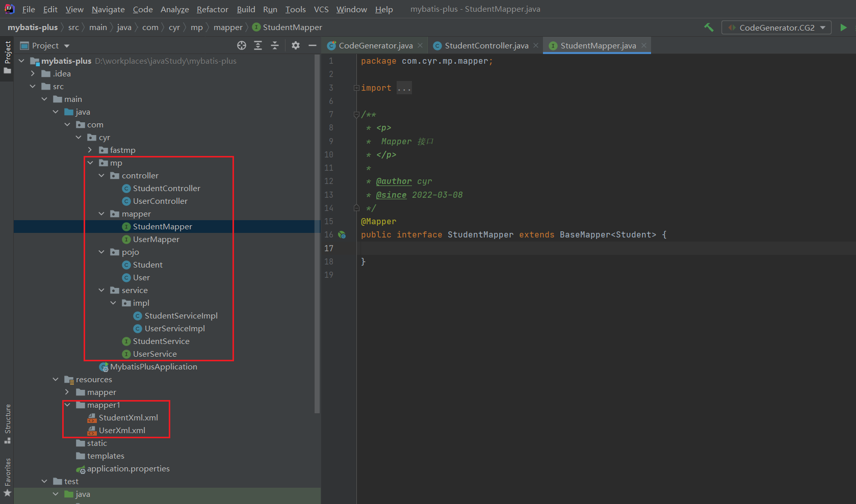Image resolution: width=856 pixels, height=504 pixels.
Task: Click the Build project hammer icon
Action: pyautogui.click(x=709, y=28)
